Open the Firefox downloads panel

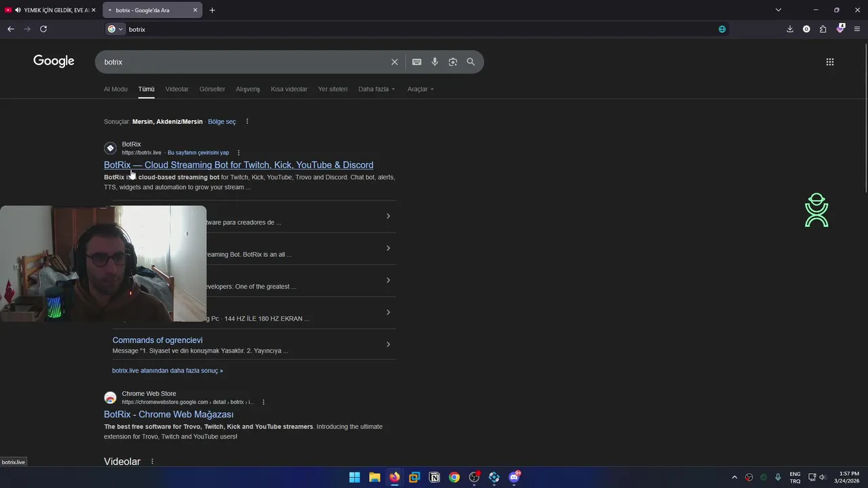point(790,29)
